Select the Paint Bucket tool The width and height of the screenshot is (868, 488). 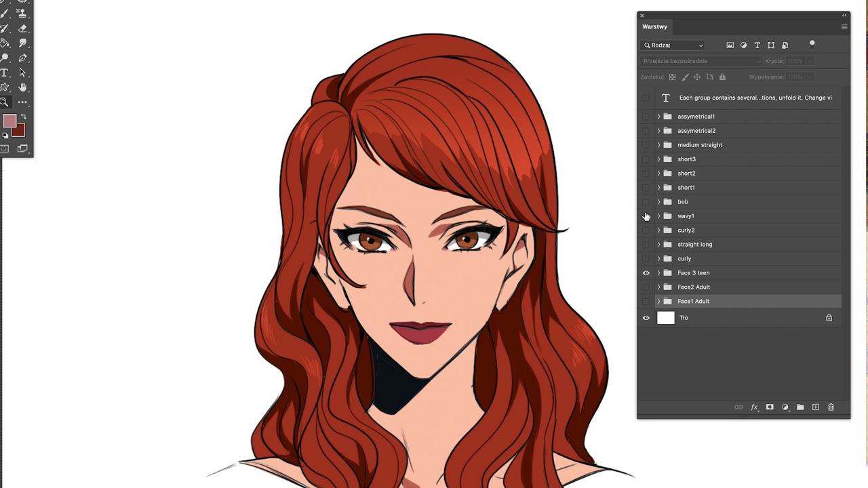[5, 43]
